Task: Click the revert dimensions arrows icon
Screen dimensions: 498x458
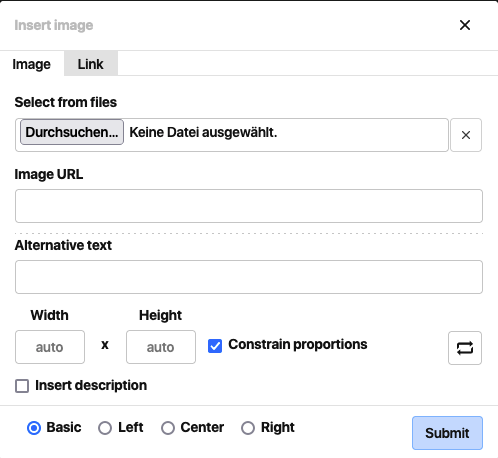Action: pos(465,348)
